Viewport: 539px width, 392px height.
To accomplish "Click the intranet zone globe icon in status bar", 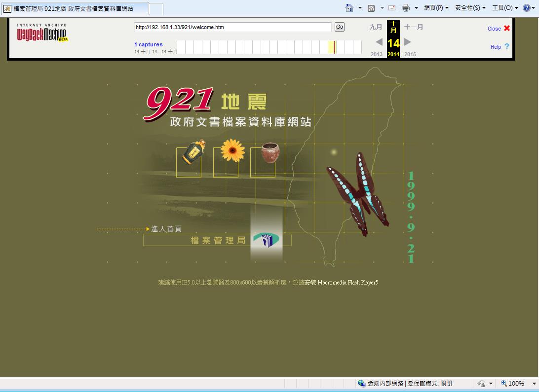I will click(x=361, y=384).
